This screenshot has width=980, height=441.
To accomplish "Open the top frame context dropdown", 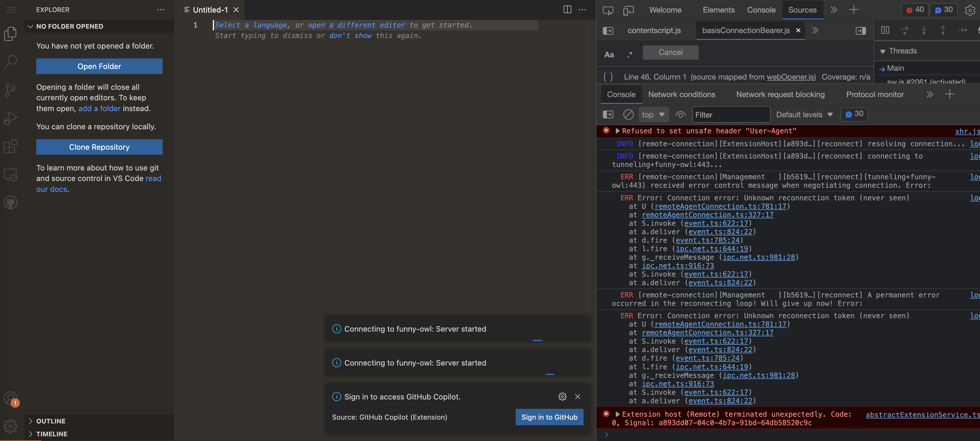I will (x=653, y=114).
